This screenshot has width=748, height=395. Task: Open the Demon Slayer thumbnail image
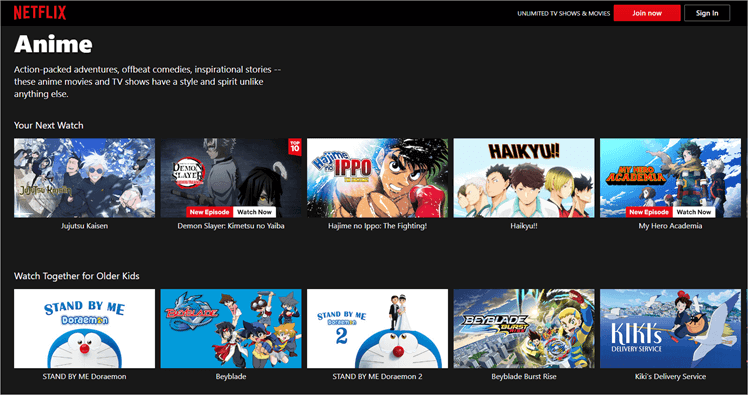tap(231, 178)
